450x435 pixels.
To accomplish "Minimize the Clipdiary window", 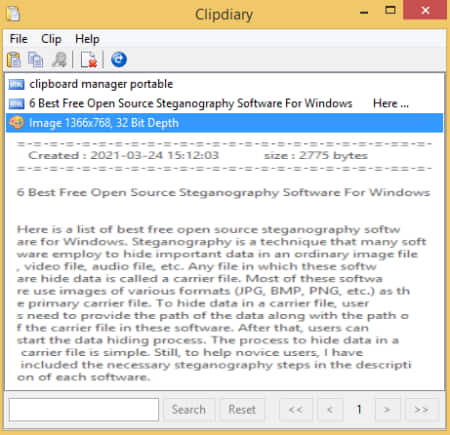I will tap(364, 12).
